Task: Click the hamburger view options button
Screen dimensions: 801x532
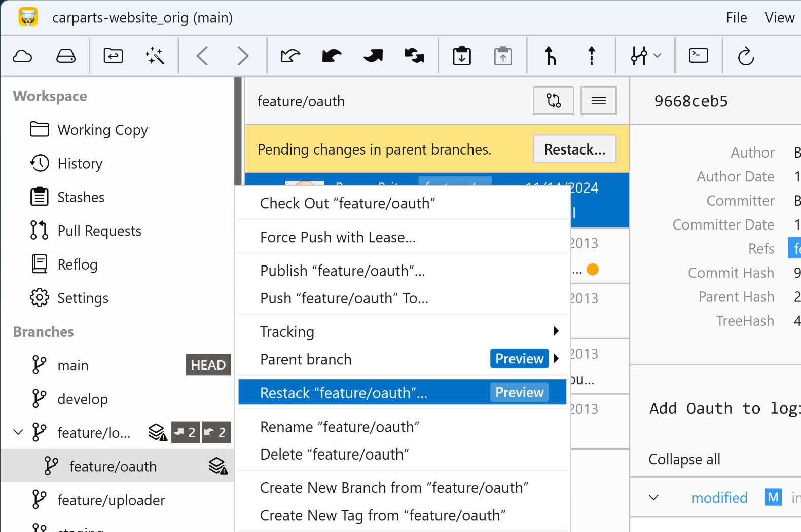Action: [598, 101]
